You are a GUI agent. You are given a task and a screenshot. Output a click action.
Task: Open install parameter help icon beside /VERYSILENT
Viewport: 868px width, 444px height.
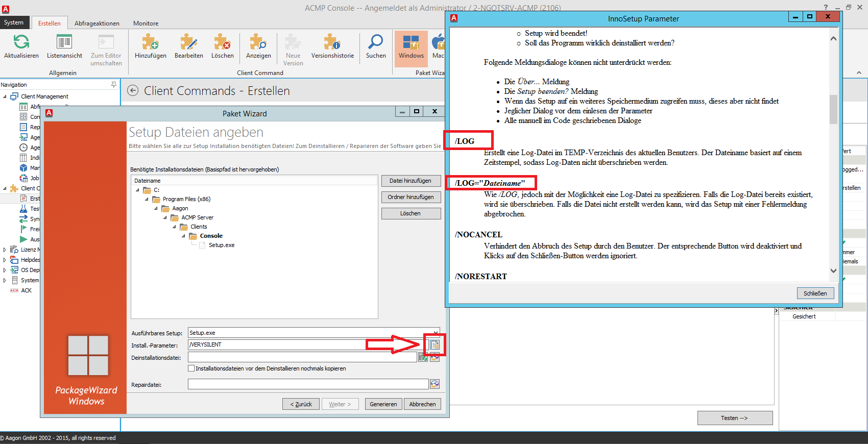point(435,345)
